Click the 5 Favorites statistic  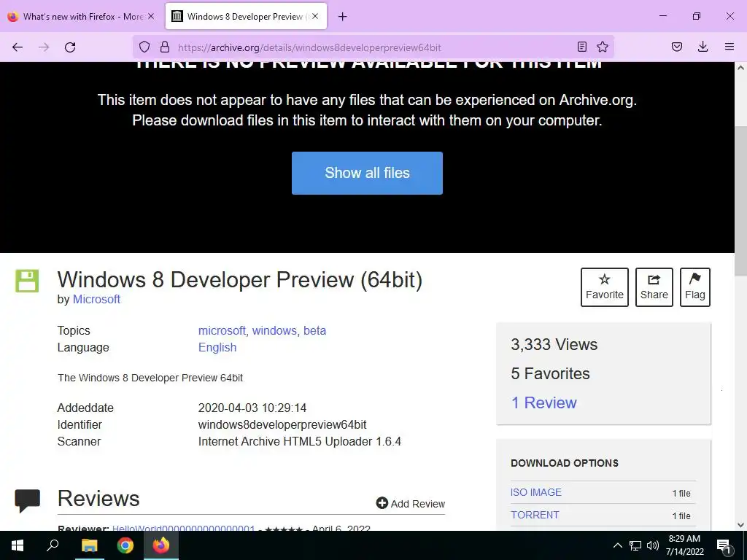pyautogui.click(x=550, y=374)
